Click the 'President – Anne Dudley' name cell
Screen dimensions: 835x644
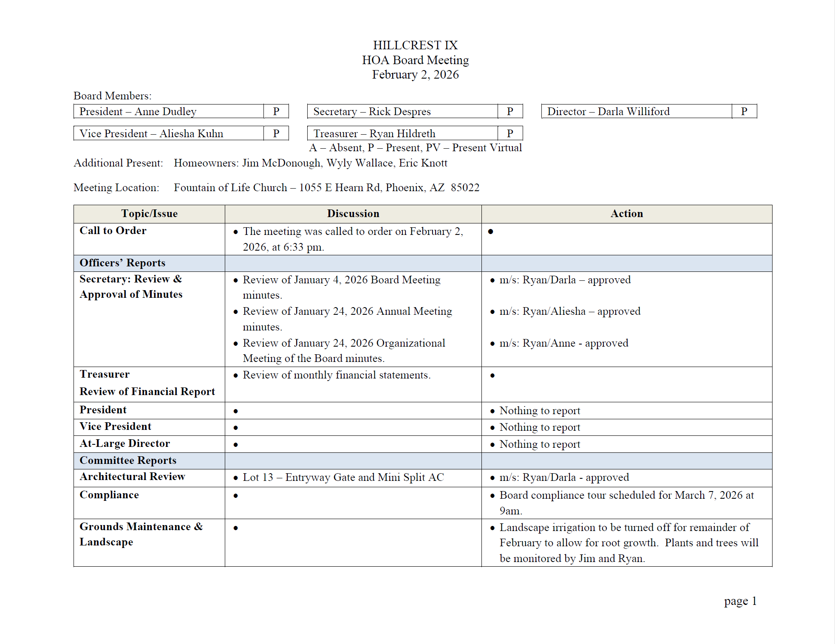pos(168,112)
